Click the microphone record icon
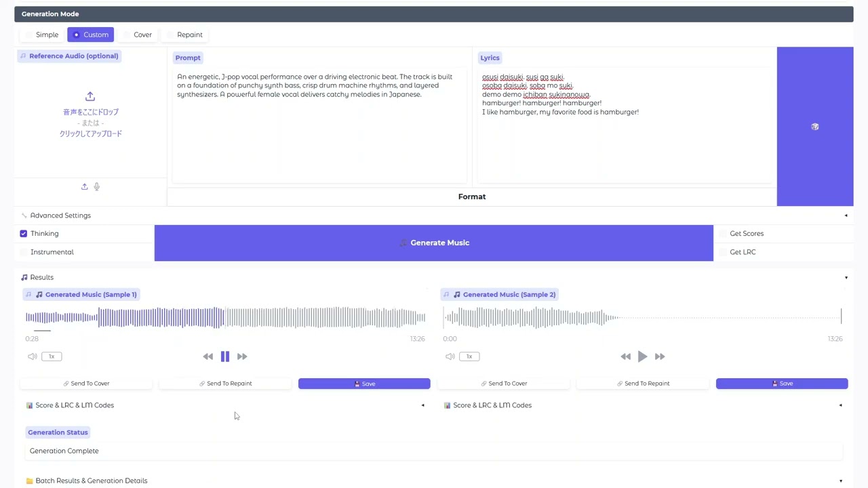 click(x=97, y=186)
